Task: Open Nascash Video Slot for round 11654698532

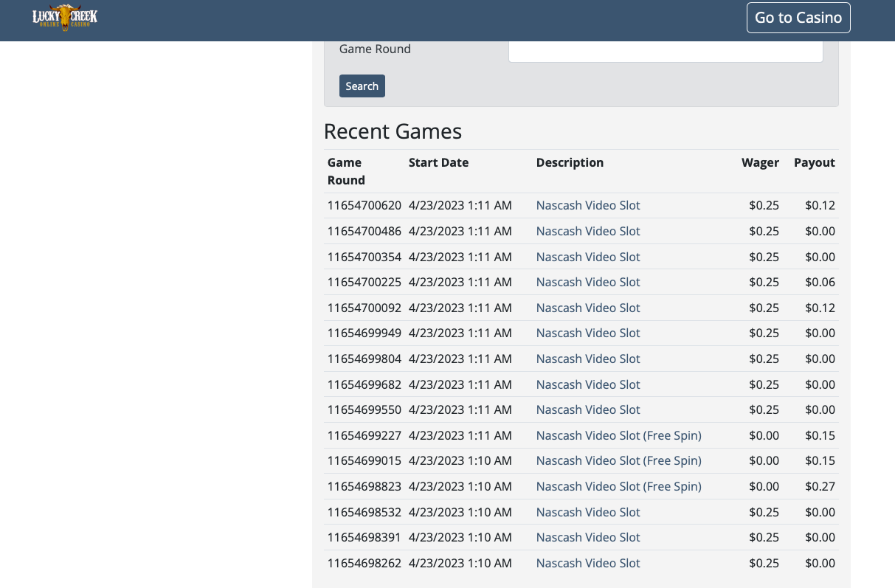Action: click(587, 512)
